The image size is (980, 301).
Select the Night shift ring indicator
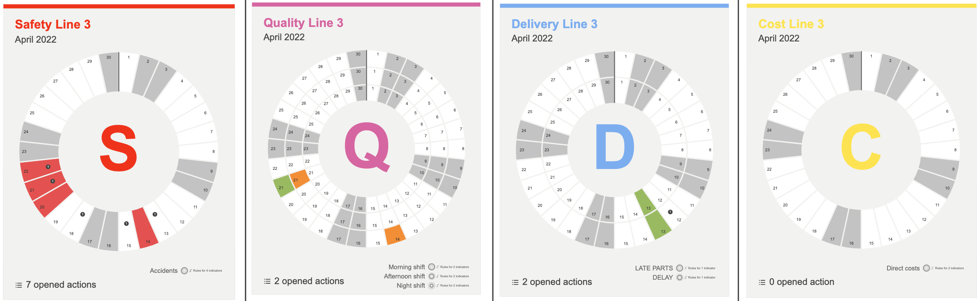pos(432,286)
